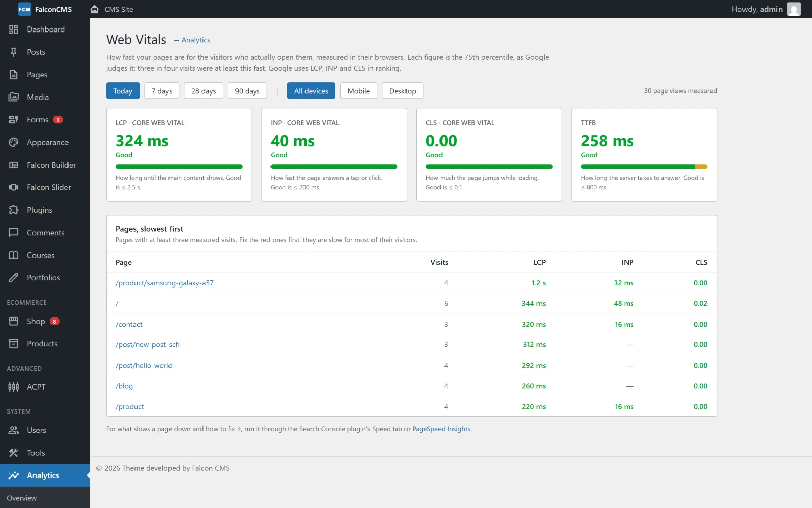Click the admin avatar icon
The height and width of the screenshot is (508, 812).
click(794, 9)
